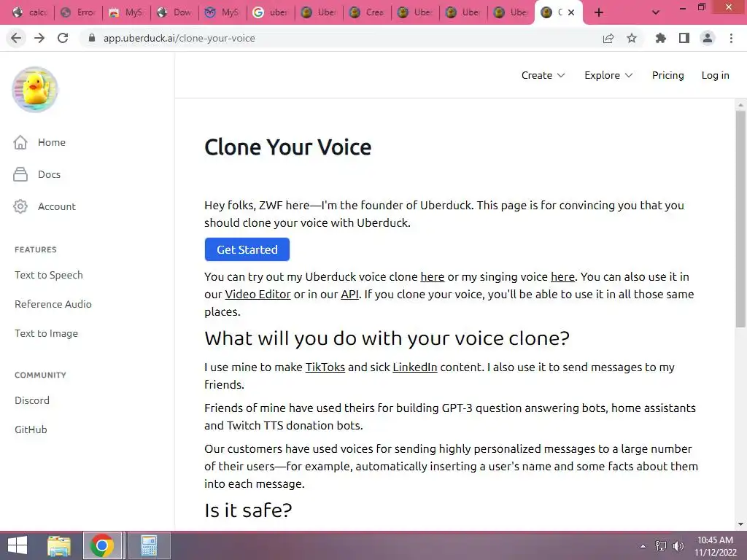Screen dimensions: 747x560
Task: Click the network tray icon
Action: (661, 546)
